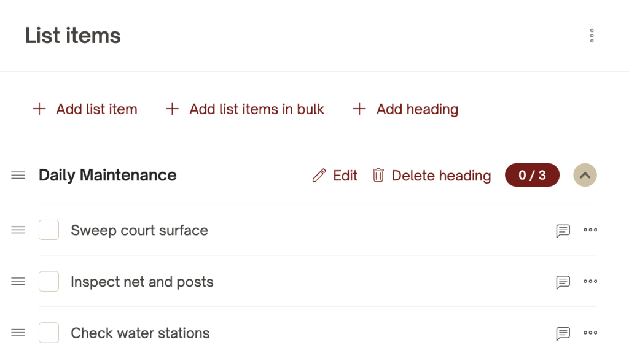Open more options for Inspect net and posts
This screenshot has height=364, width=629.
590,282
